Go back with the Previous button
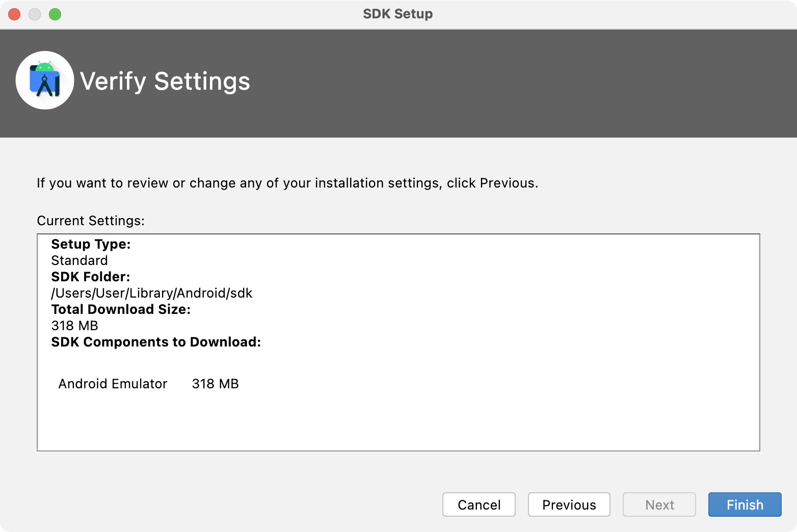 (x=569, y=504)
